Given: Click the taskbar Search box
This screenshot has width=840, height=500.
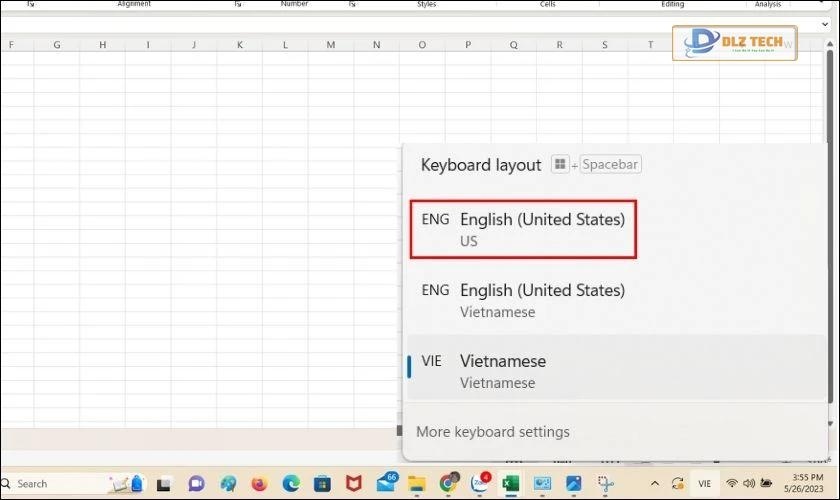Looking at the screenshot, I should pyautogui.click(x=40, y=484).
